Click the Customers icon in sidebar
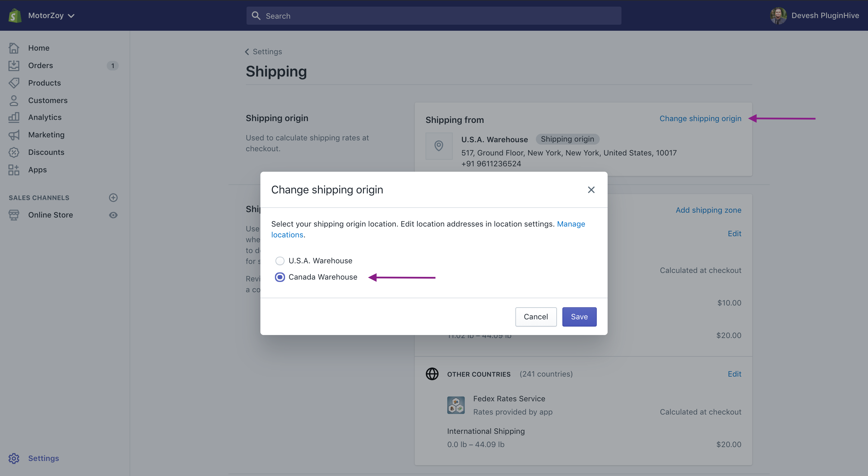Image resolution: width=868 pixels, height=476 pixels. [x=15, y=100]
